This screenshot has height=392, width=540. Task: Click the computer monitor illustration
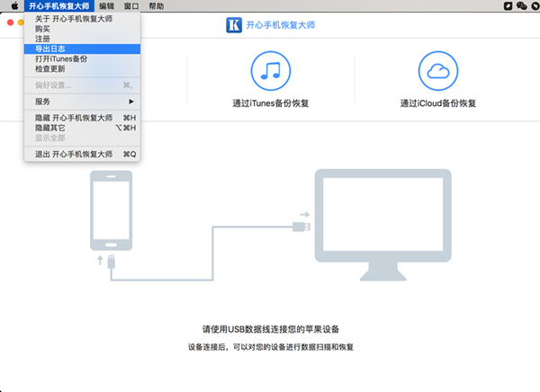pos(383,225)
